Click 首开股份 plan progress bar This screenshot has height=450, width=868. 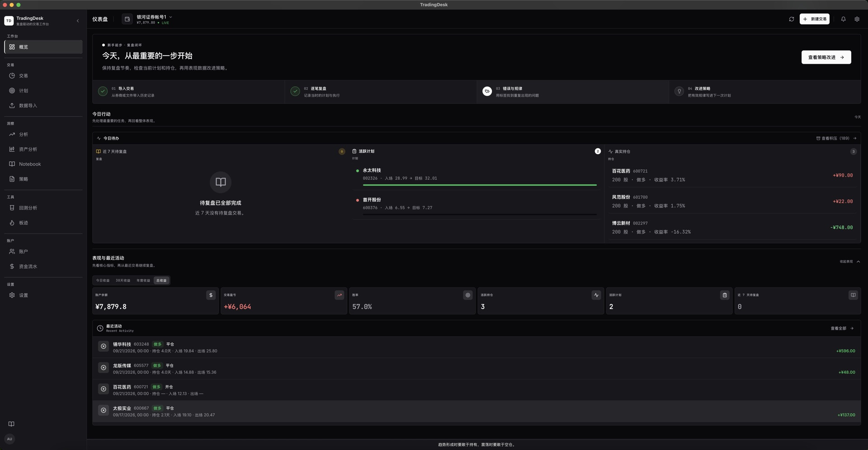[480, 215]
